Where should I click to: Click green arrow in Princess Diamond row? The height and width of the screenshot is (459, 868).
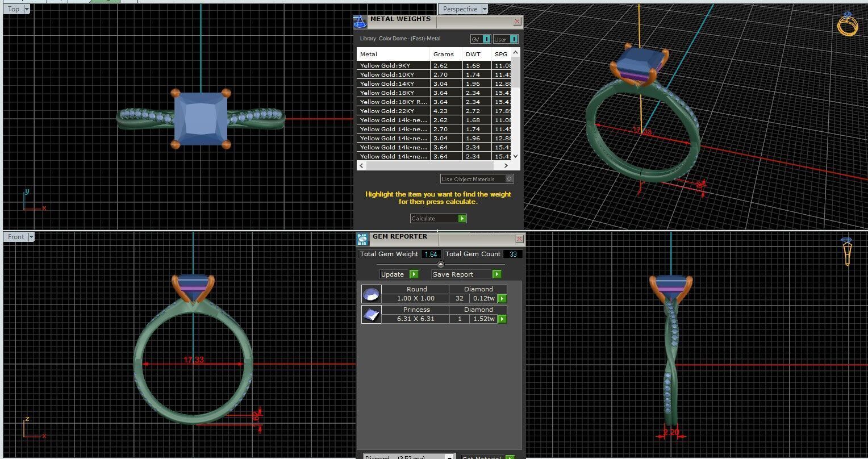click(502, 319)
